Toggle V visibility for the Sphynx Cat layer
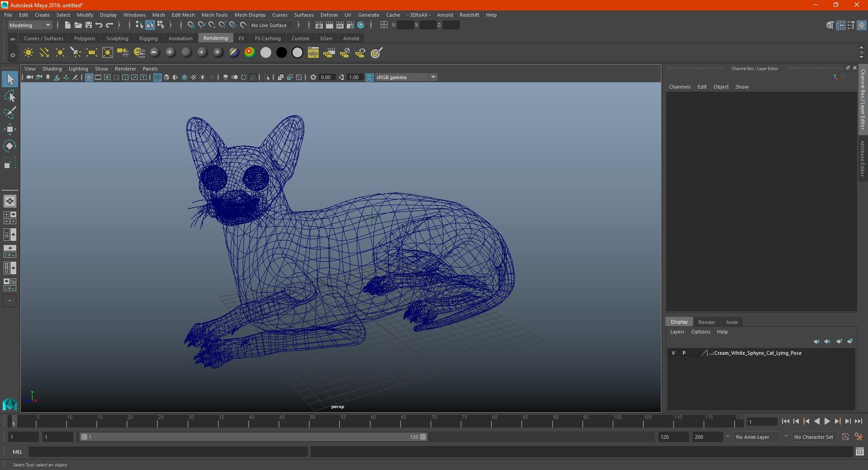868x470 pixels. 674,353
